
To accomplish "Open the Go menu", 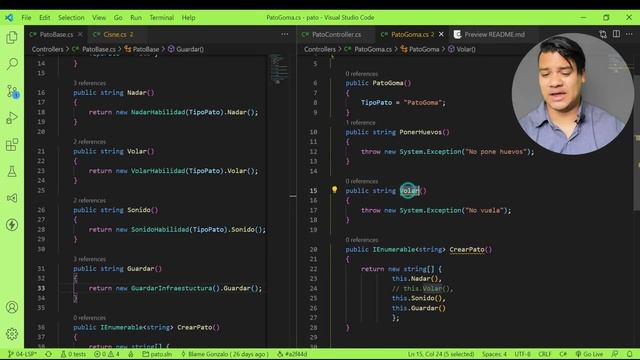I will [x=118, y=18].
